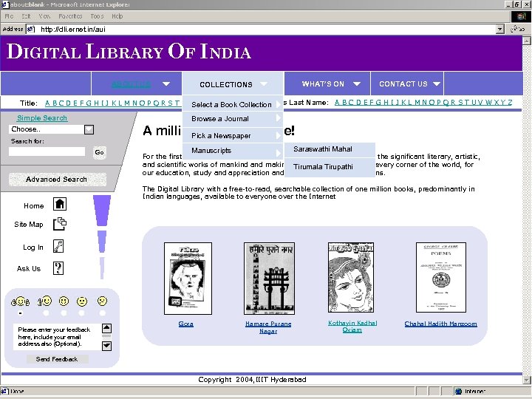Viewport: 532px width, 399px height.
Task: Choose Saraswathi Mahal manuscripts
Action: click(330, 149)
